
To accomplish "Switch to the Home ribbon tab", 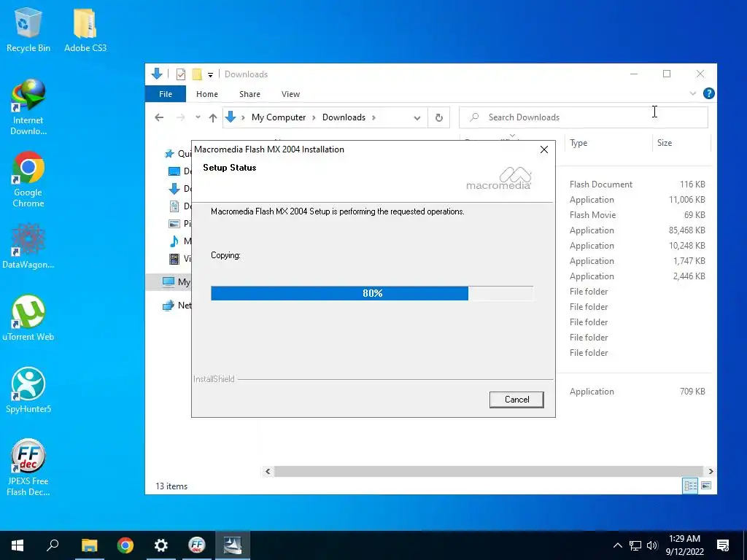I will [206, 94].
